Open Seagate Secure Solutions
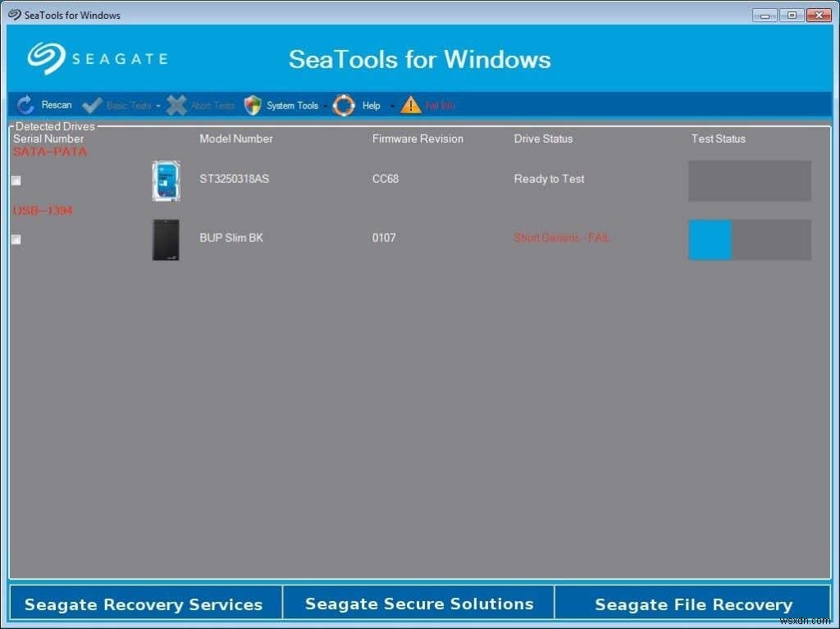The width and height of the screenshot is (840, 629). tap(419, 604)
